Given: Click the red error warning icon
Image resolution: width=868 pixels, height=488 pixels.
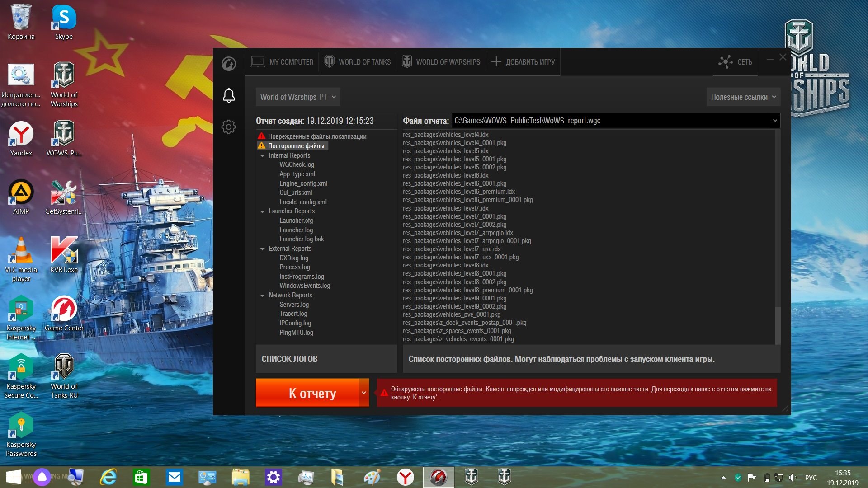Looking at the screenshot, I should [x=384, y=393].
